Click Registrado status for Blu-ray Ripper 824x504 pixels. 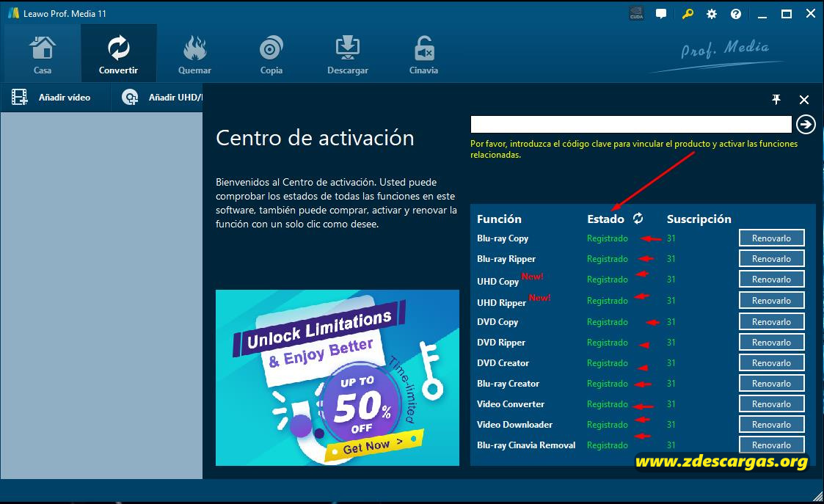click(607, 258)
